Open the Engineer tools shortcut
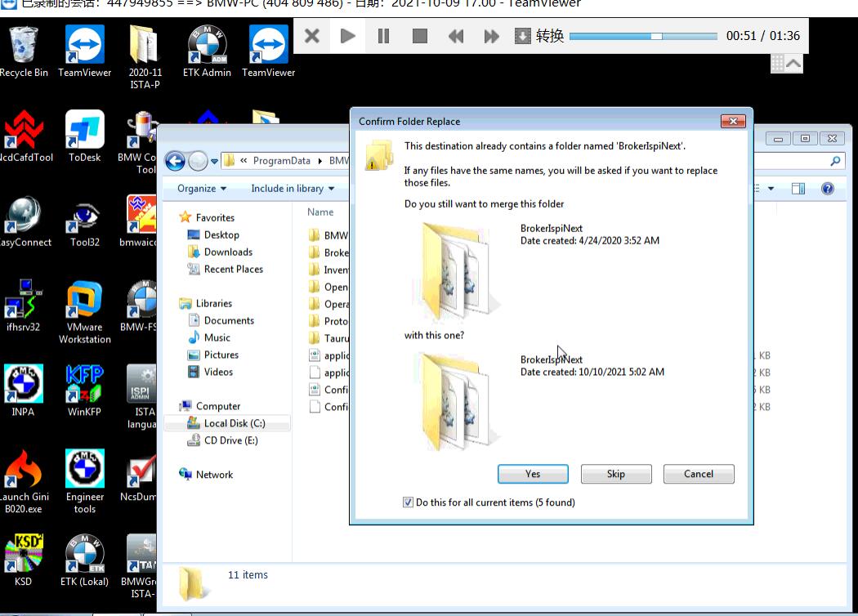 click(84, 481)
